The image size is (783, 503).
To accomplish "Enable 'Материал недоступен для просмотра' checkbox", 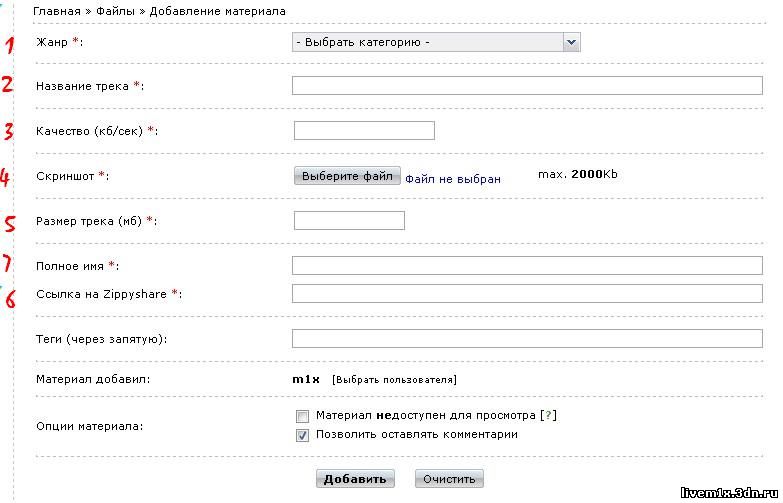I will [302, 416].
